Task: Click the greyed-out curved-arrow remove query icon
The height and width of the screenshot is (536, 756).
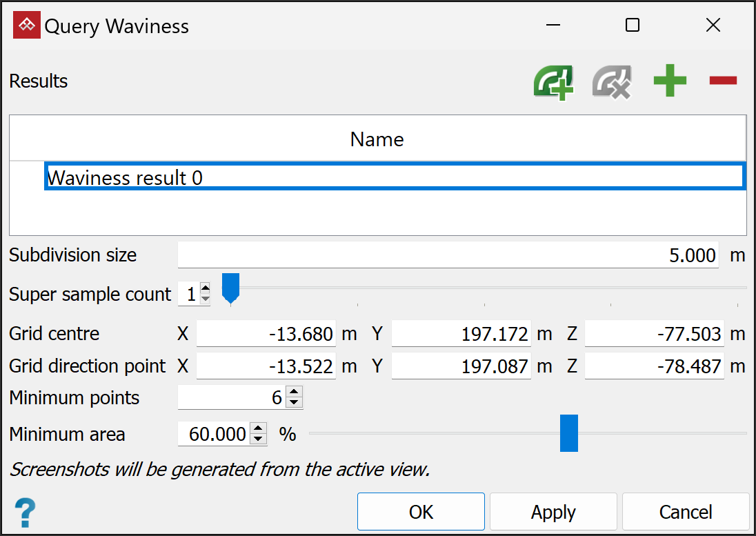Action: pyautogui.click(x=611, y=82)
